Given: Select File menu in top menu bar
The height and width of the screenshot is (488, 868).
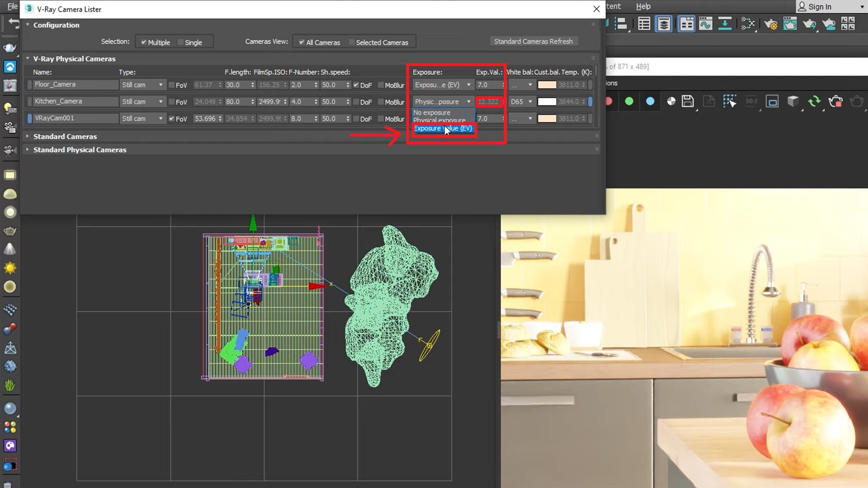Looking at the screenshot, I should [x=12, y=6].
